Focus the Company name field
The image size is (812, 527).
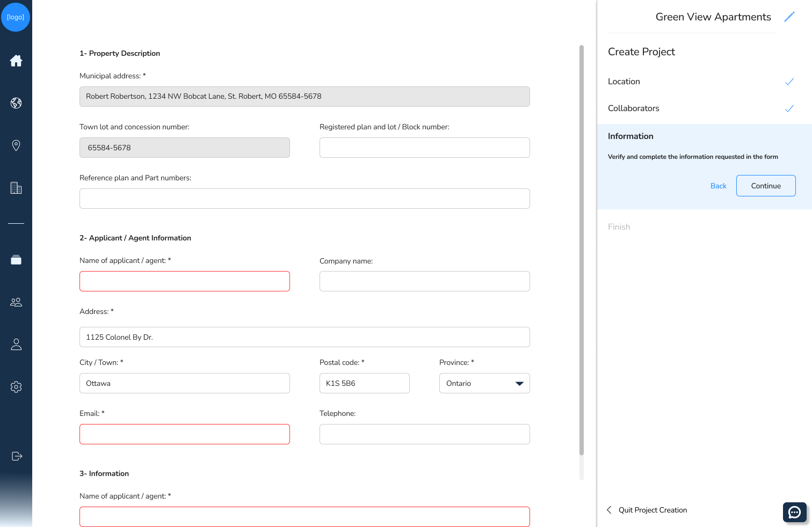tap(425, 281)
